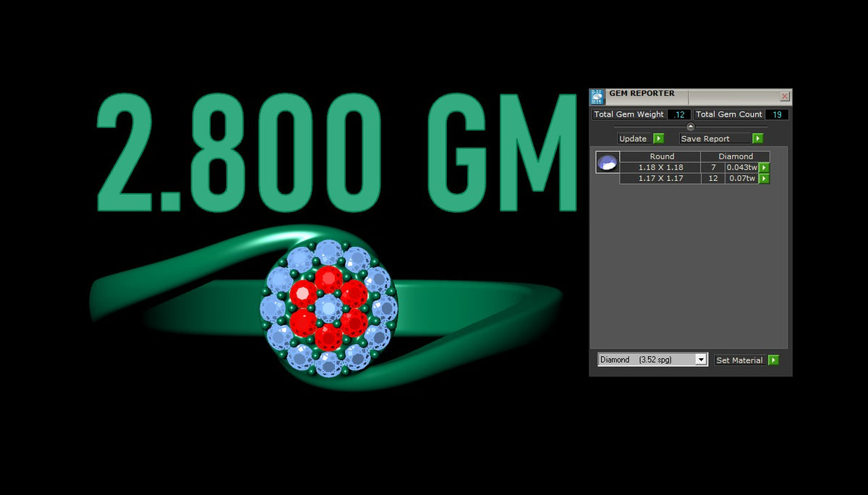Image resolution: width=868 pixels, height=495 pixels.
Task: Open the Diamond (3.52 spg) material dropdown
Action: click(x=652, y=360)
